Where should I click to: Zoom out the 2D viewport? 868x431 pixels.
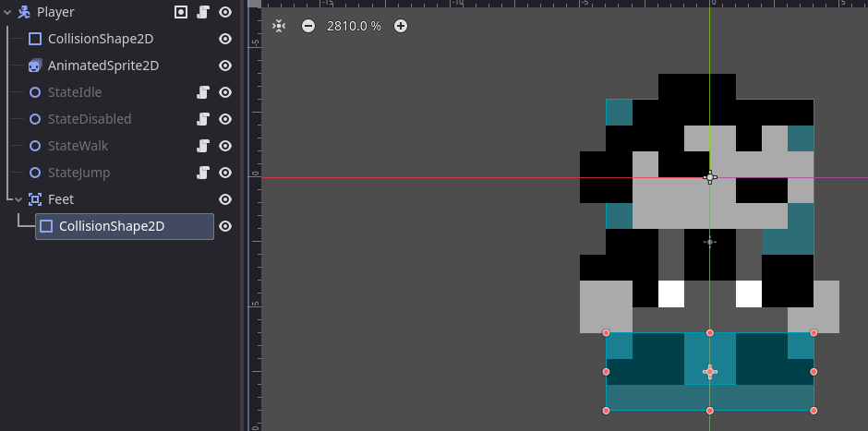(x=308, y=26)
